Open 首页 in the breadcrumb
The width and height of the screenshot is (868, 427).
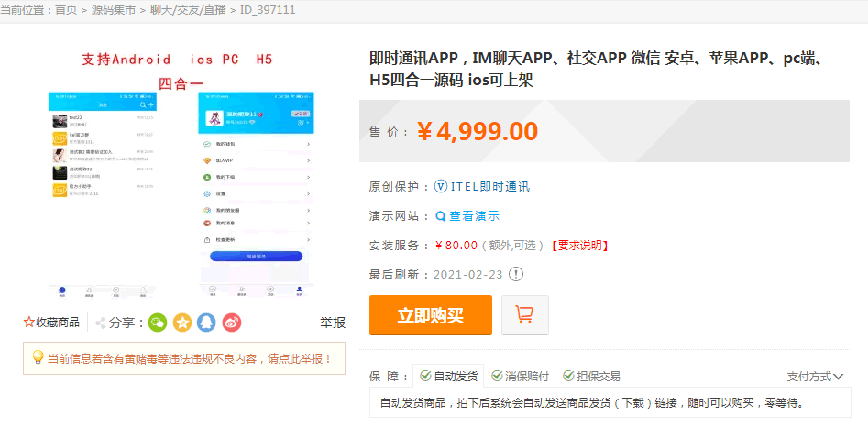(x=66, y=9)
